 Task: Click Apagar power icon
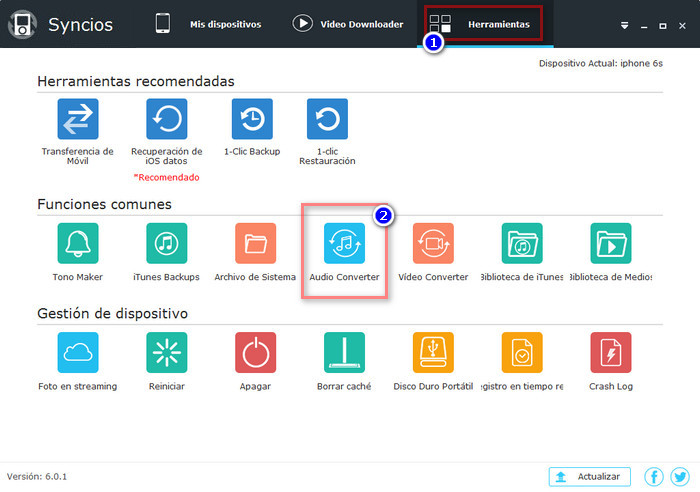click(255, 352)
